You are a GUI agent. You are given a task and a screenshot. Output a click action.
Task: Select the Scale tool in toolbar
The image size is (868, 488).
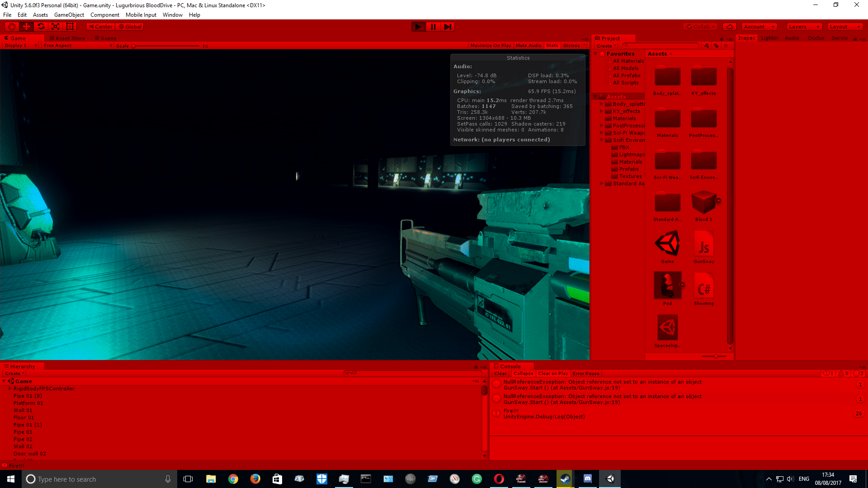[x=55, y=27]
